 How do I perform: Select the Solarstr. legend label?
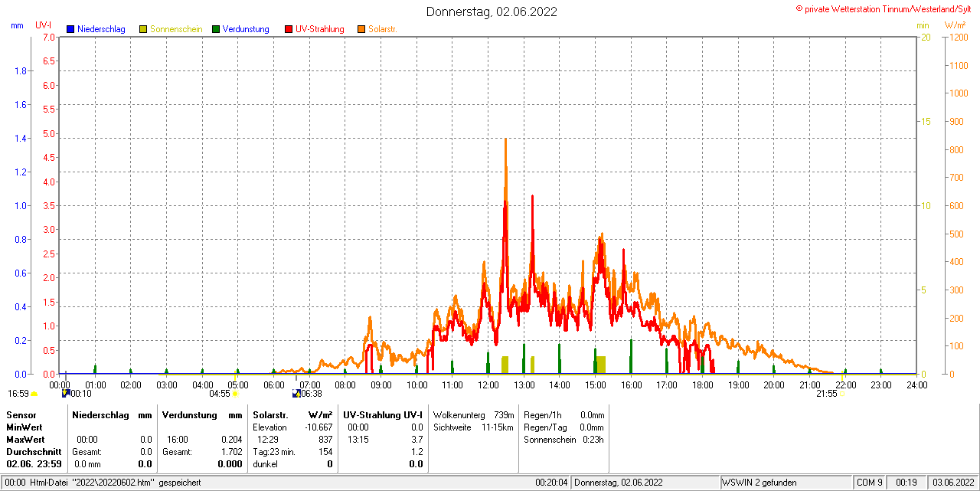[x=382, y=29]
